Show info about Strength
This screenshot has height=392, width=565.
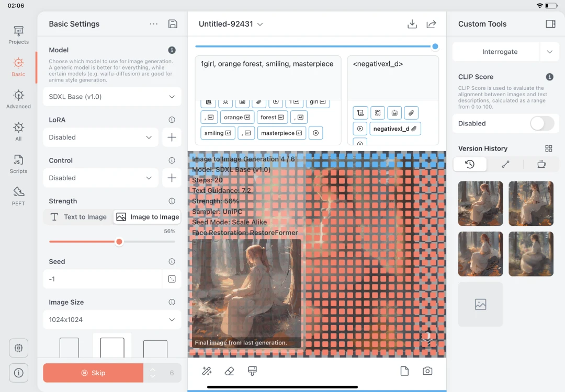pyautogui.click(x=172, y=201)
